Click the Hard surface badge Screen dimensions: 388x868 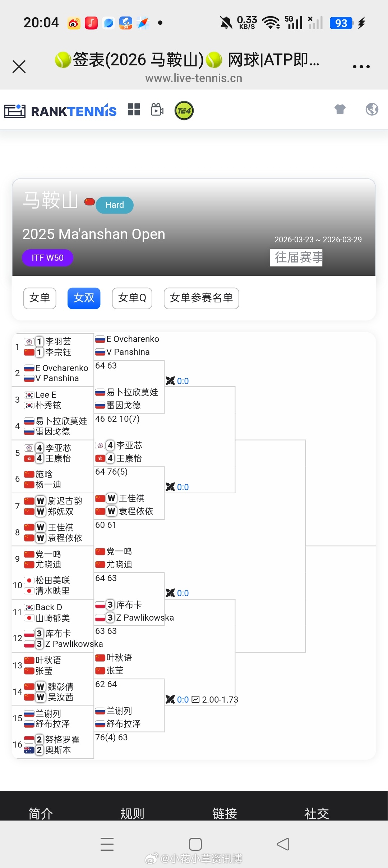tap(114, 205)
